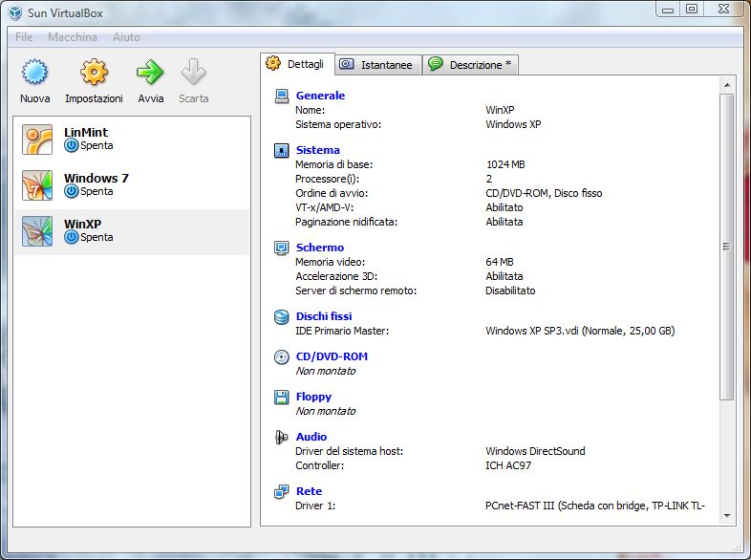751x560 pixels.
Task: Click the 'PCnet-FAST III' network adapter value
Action: click(x=595, y=506)
